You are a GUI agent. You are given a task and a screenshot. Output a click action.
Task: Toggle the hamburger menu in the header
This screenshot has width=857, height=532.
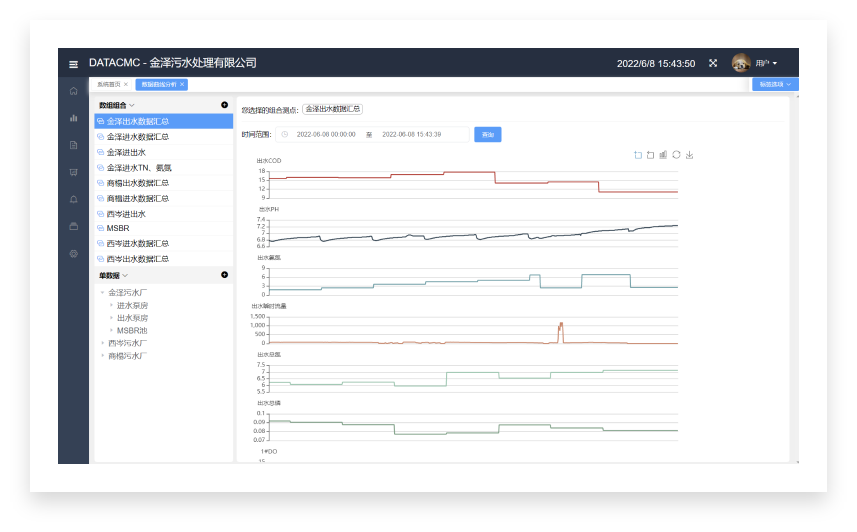73,64
